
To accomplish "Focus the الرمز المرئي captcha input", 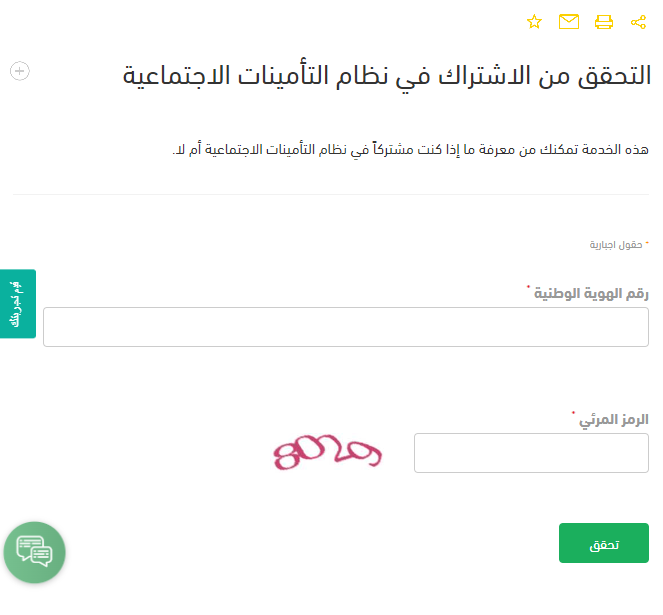I will (x=531, y=453).
